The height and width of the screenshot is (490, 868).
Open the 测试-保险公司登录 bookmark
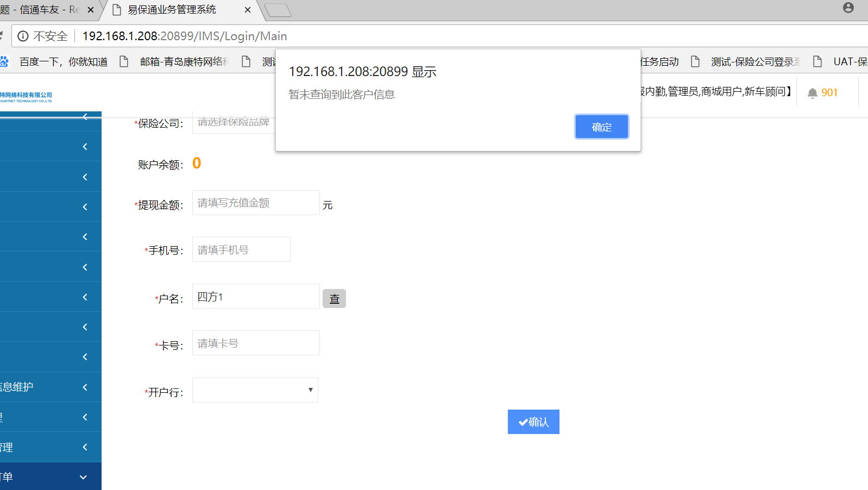(756, 61)
